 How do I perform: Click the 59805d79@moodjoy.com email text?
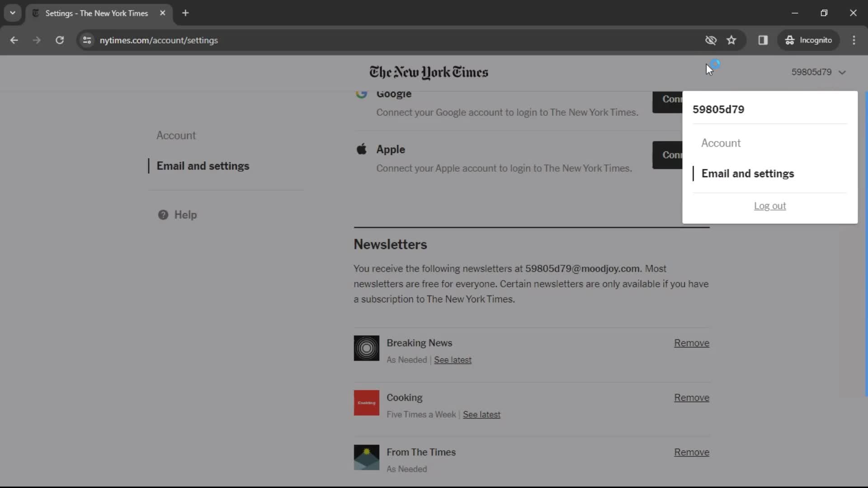pyautogui.click(x=583, y=269)
